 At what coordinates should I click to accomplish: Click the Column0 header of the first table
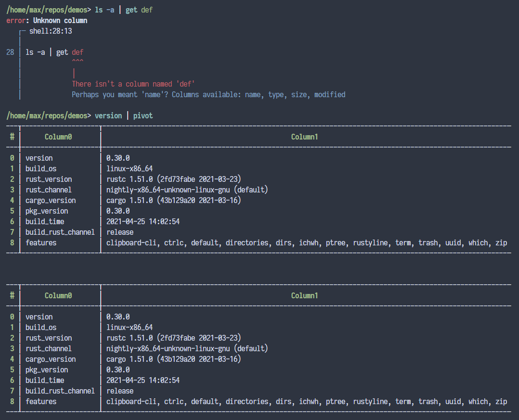click(x=58, y=137)
